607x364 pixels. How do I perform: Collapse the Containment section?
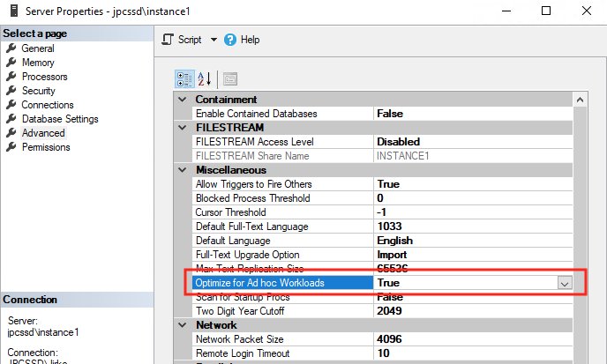point(183,100)
